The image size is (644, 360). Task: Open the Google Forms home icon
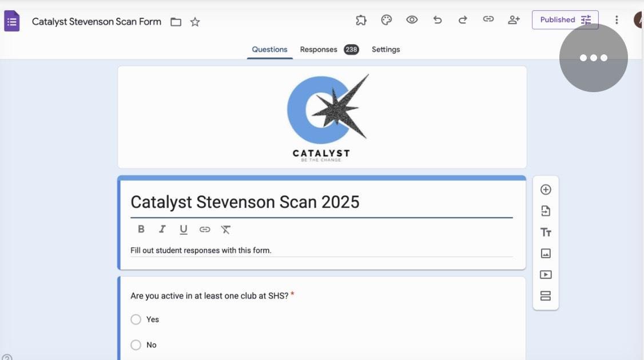point(12,21)
